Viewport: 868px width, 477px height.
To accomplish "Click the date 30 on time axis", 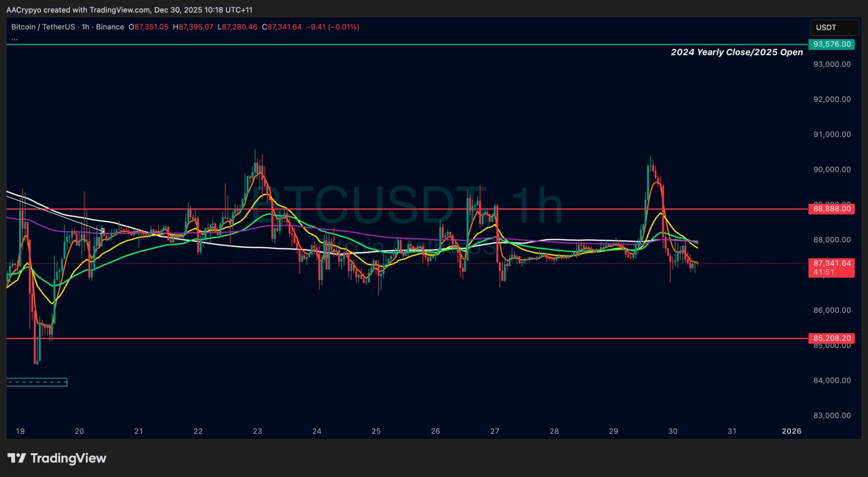I will coord(673,431).
